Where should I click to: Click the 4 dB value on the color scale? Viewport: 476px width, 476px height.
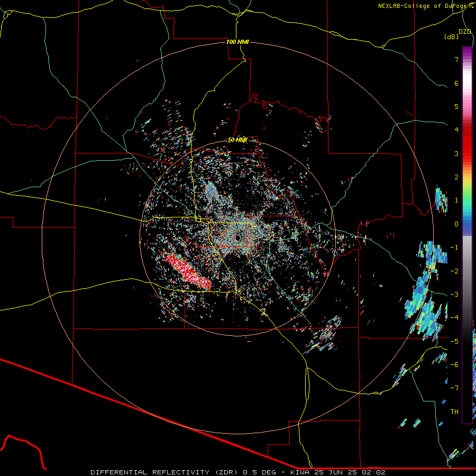456,130
